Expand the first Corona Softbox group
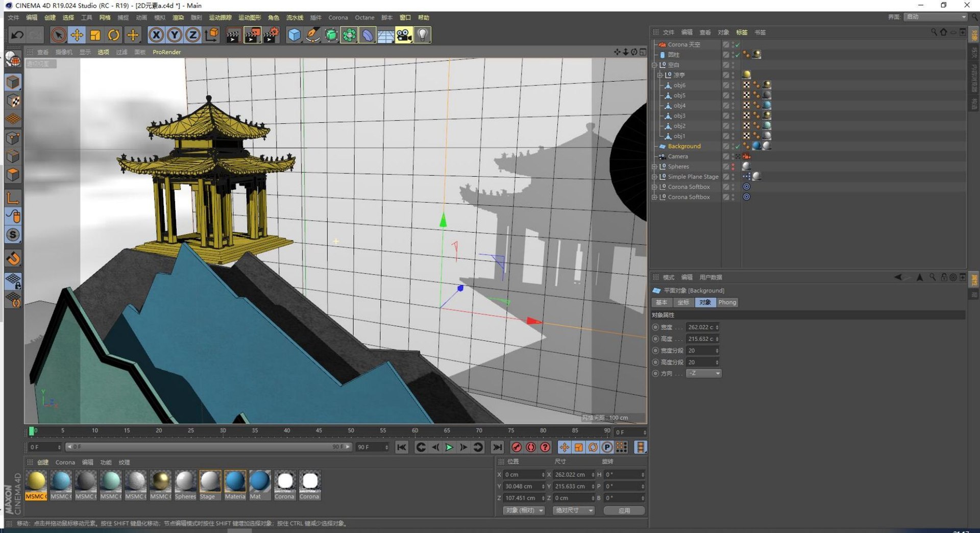 click(654, 187)
